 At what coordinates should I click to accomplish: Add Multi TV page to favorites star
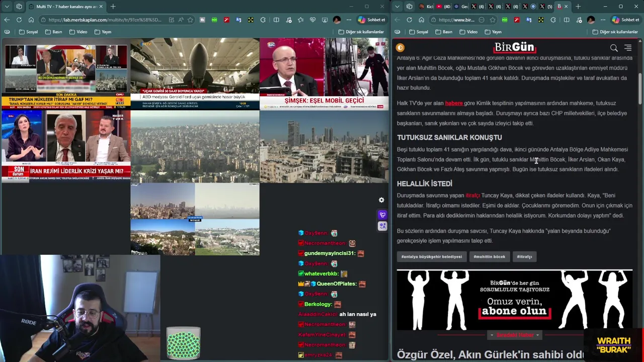(x=190, y=20)
